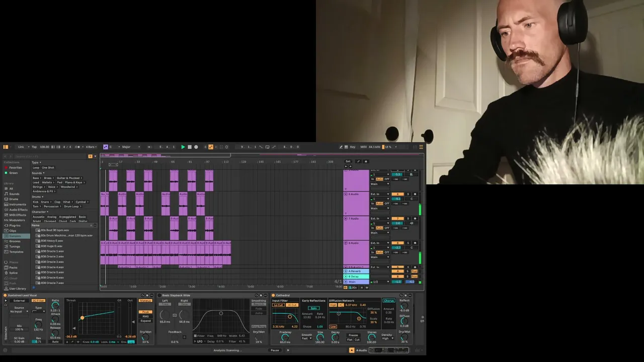Expand the Type filter group in the browser
This screenshot has height=362, width=644.
pyautogui.click(x=36, y=162)
